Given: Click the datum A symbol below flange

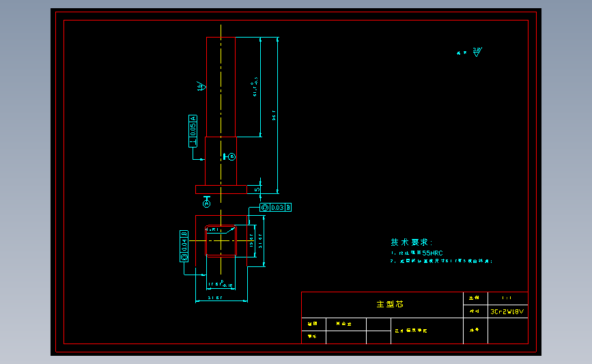Looking at the screenshot, I should coord(206,202).
